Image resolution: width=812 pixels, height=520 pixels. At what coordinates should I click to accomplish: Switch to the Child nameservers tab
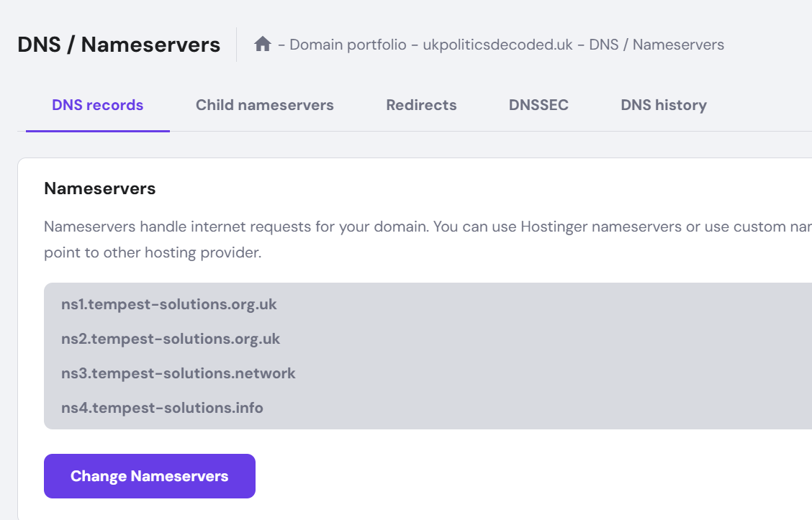pos(264,105)
